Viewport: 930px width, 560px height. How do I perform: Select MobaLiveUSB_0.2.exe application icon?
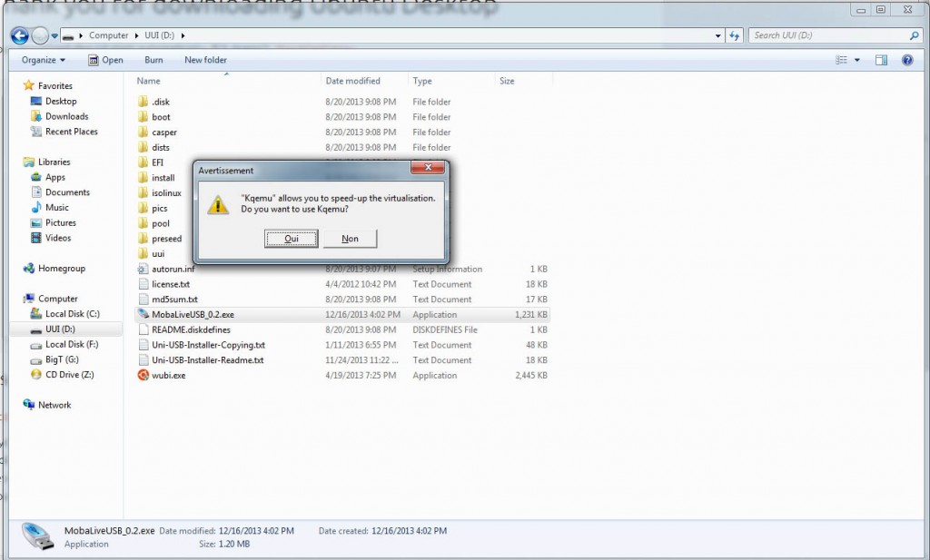(x=143, y=314)
